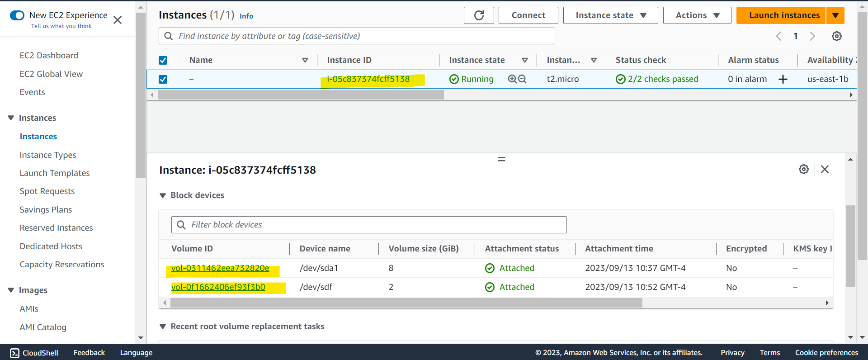
Task: Click the horizontal scrollbar of instances table
Action: (301, 95)
